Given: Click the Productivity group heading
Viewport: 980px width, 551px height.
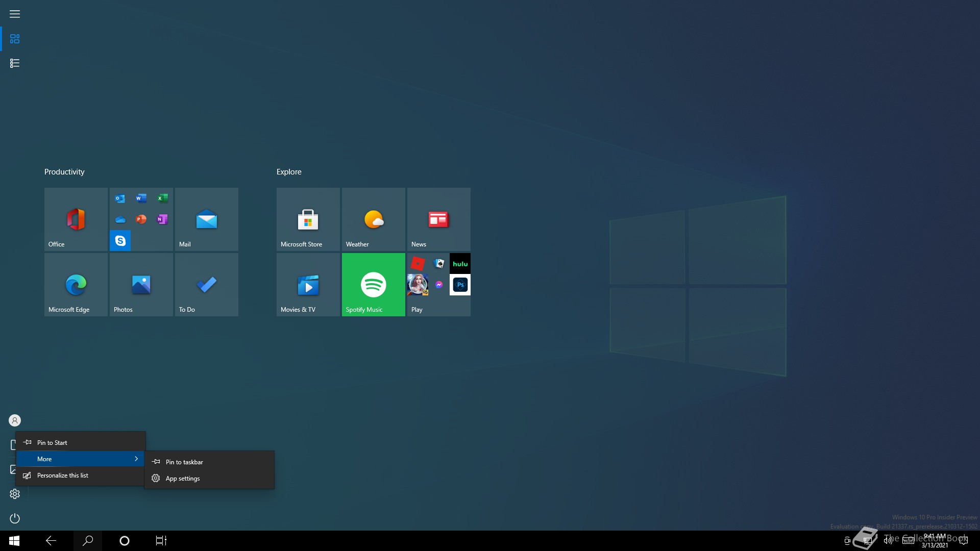Looking at the screenshot, I should pos(64,172).
